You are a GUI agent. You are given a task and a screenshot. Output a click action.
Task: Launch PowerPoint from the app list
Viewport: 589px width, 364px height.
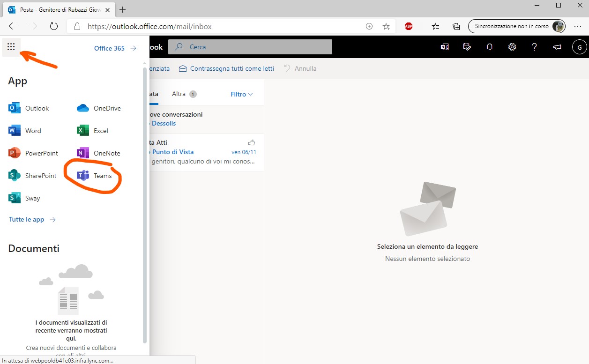[33, 153]
